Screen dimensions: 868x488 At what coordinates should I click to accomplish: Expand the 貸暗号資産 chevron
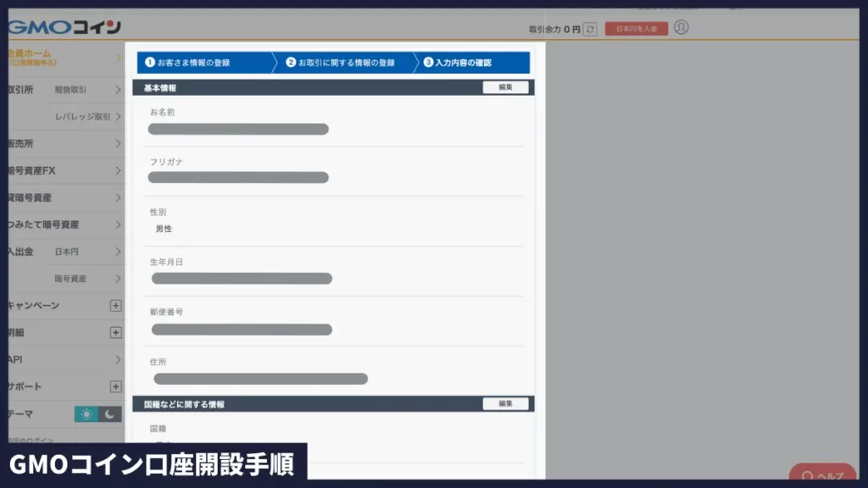click(118, 197)
